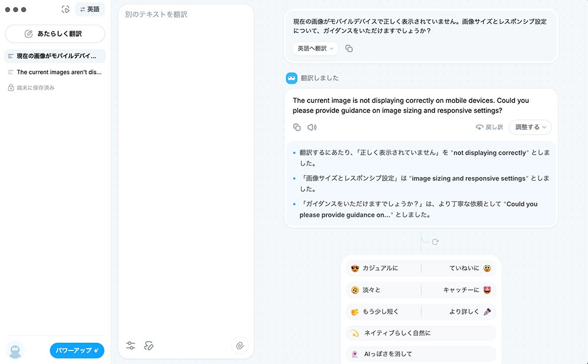
Task: Copy the translated English text
Action: [x=297, y=127]
